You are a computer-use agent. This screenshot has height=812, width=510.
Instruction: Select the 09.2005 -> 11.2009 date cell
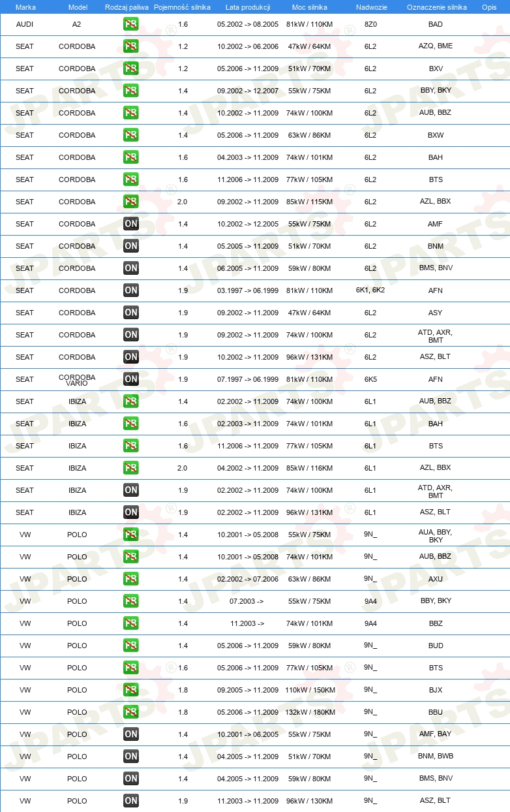pos(248,690)
